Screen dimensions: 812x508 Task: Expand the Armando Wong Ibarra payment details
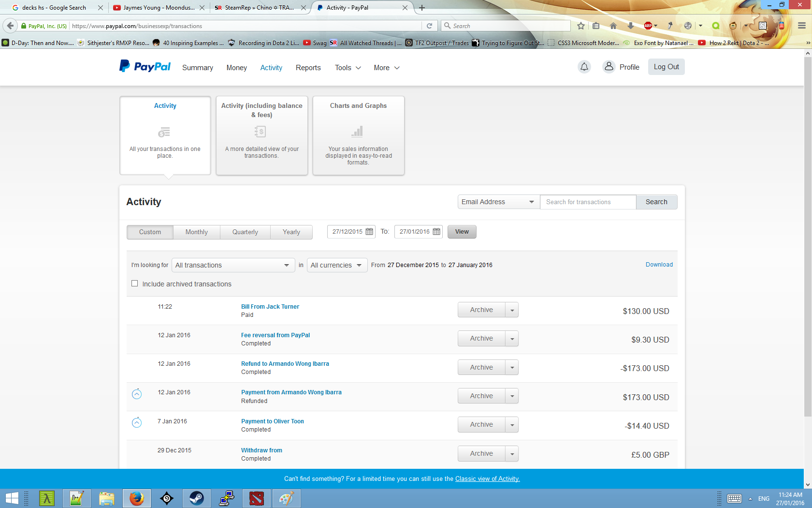(137, 394)
